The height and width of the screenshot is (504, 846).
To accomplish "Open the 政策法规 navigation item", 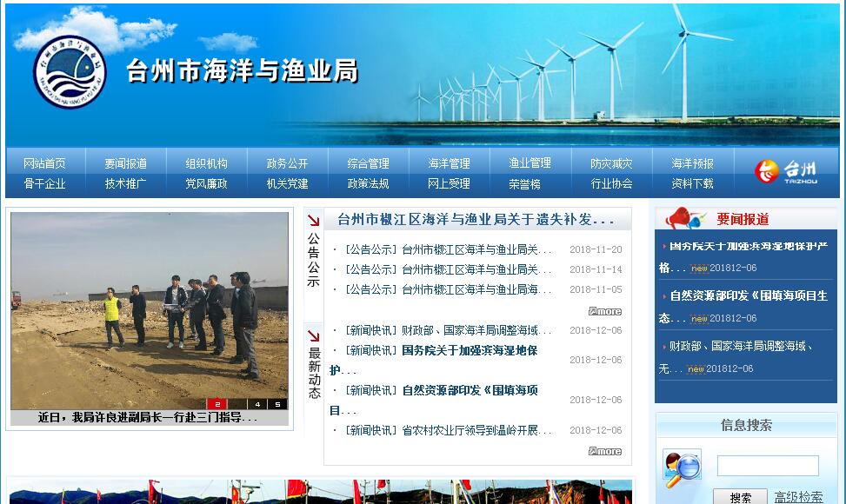I will pyautogui.click(x=368, y=183).
